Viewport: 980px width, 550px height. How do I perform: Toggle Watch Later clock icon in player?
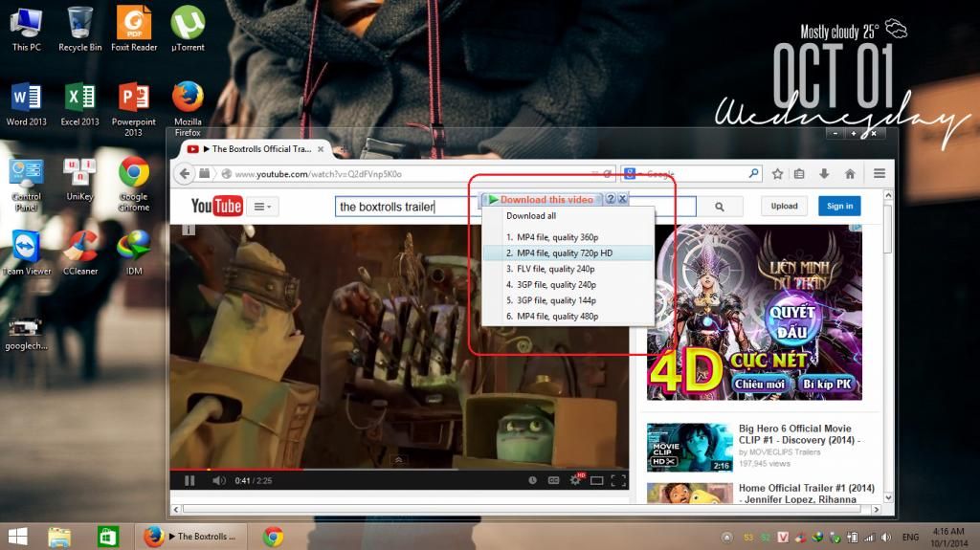pyautogui.click(x=532, y=480)
